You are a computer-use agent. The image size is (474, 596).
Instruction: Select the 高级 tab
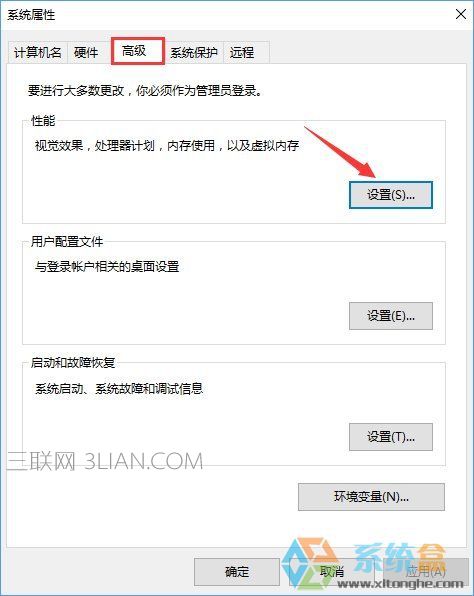point(138,51)
